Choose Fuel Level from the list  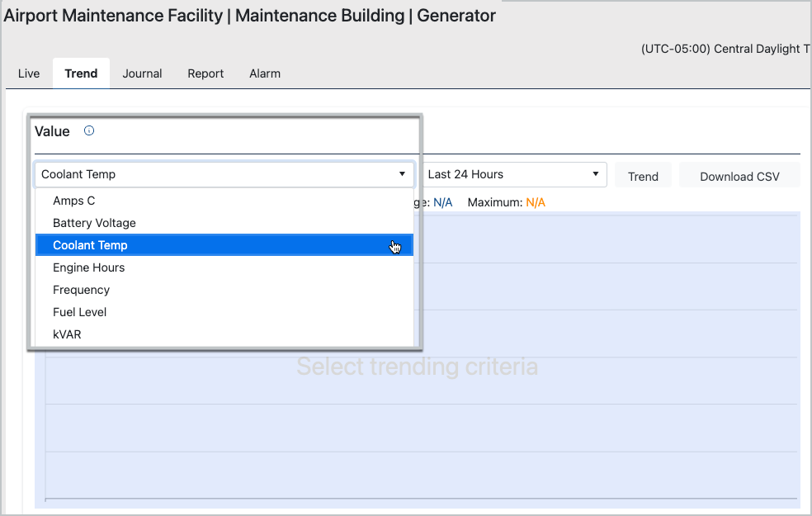tap(80, 312)
